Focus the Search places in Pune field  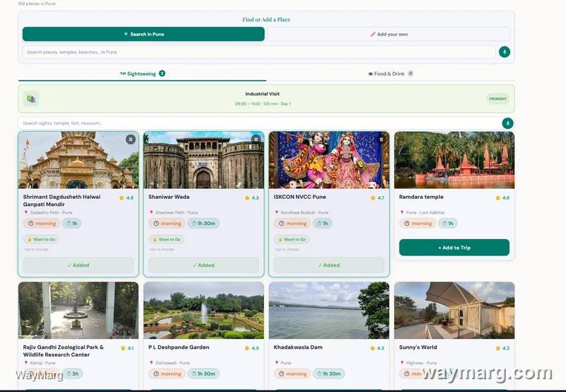(x=259, y=52)
